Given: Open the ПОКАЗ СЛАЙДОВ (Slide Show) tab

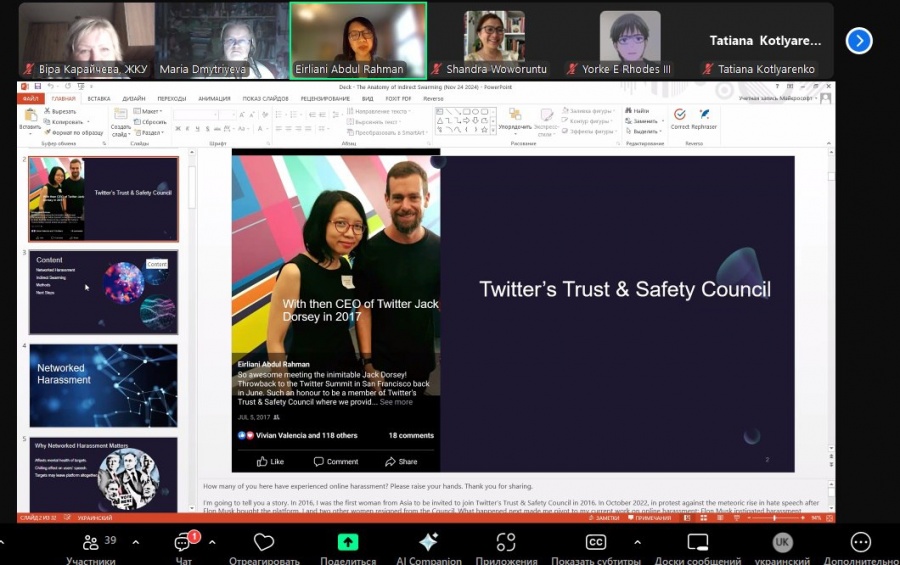Looking at the screenshot, I should 265,99.
